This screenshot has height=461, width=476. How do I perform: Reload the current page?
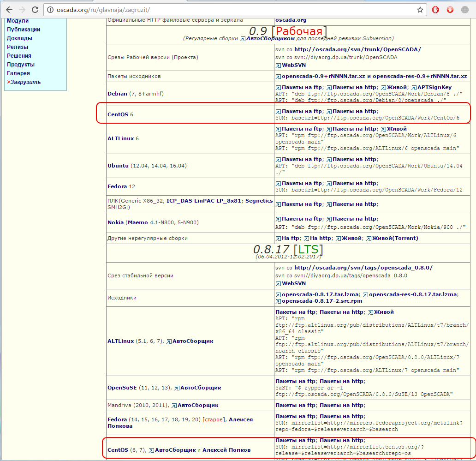[36, 9]
